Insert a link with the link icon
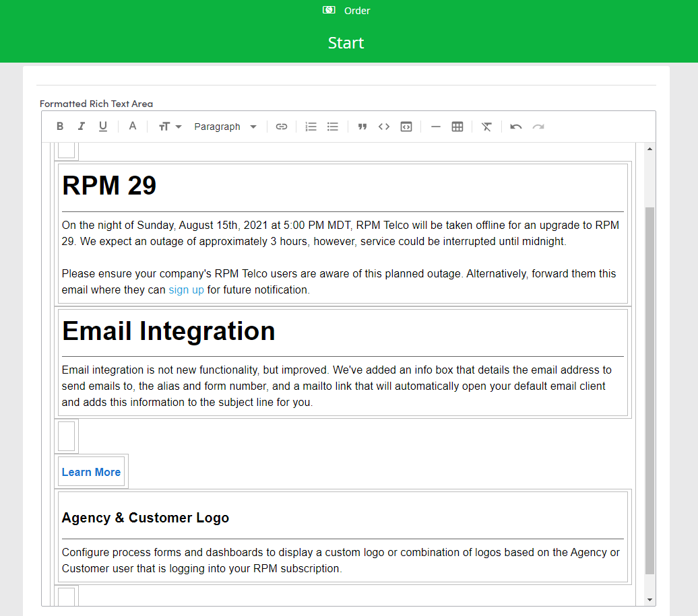 (x=282, y=127)
